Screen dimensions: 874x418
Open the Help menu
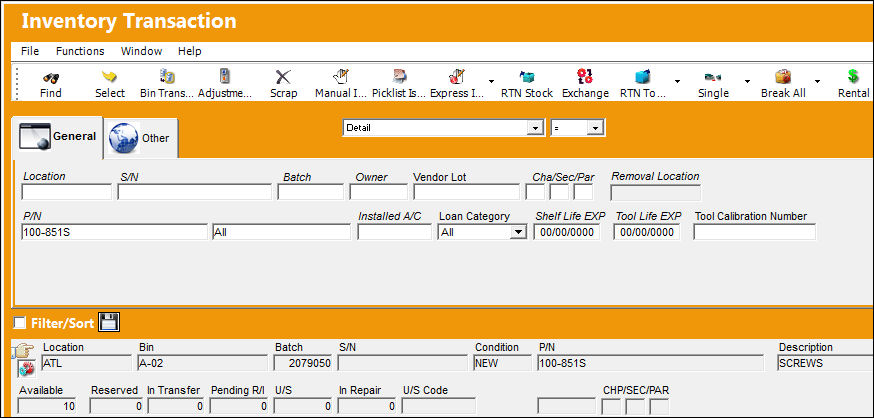click(190, 51)
